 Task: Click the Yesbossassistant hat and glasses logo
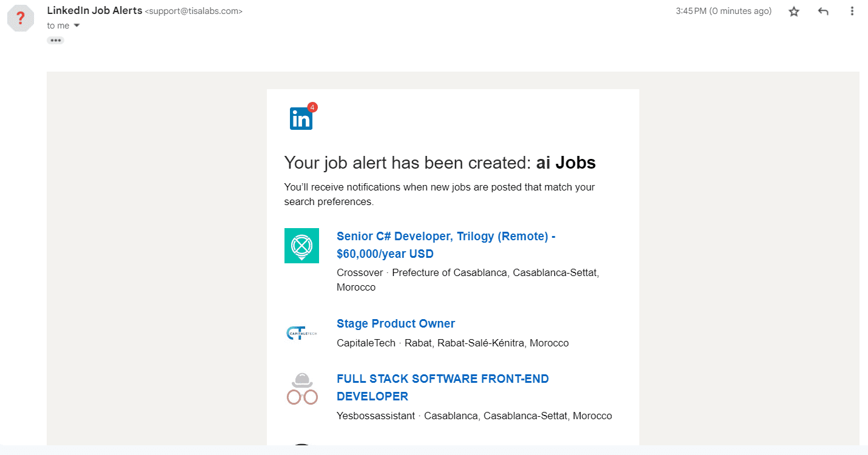302,389
